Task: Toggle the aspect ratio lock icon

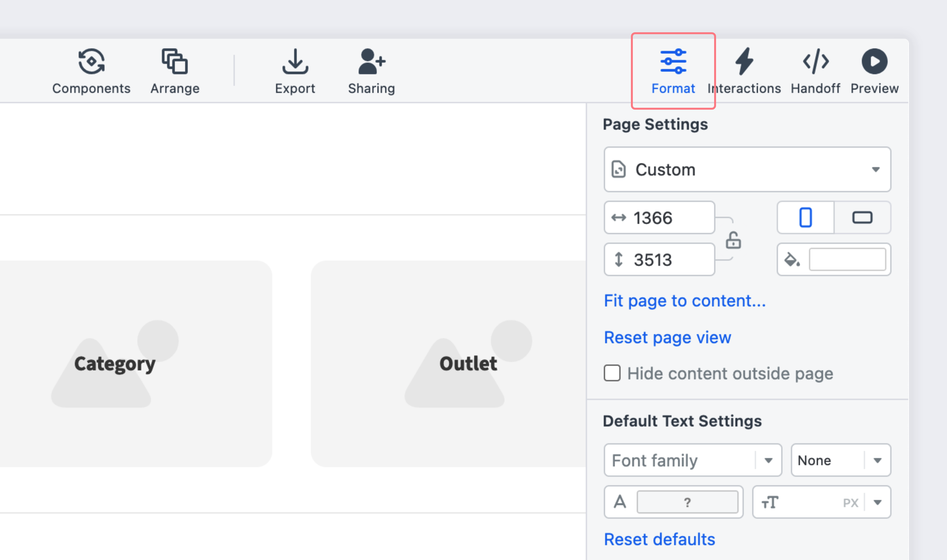Action: tap(733, 240)
